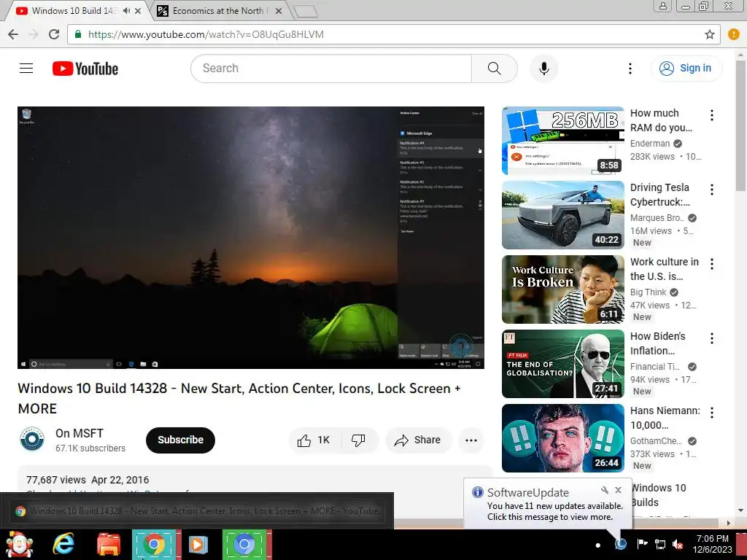The height and width of the screenshot is (560, 747).
Task: Click the search magnifier button
Action: coord(494,69)
